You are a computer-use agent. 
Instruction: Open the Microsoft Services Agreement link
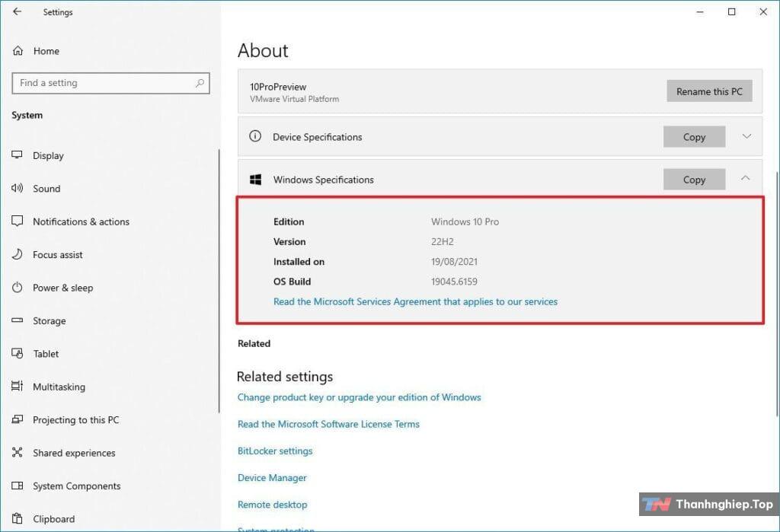tap(415, 301)
